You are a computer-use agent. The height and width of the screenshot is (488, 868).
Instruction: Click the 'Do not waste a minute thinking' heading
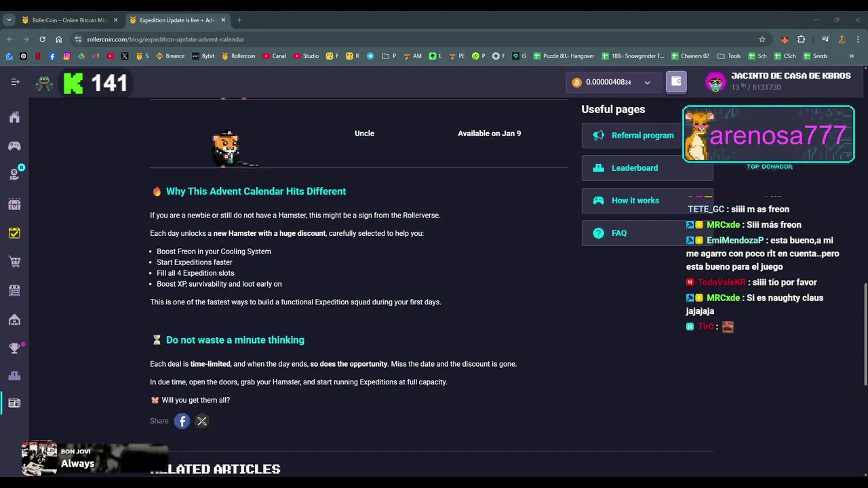point(235,340)
